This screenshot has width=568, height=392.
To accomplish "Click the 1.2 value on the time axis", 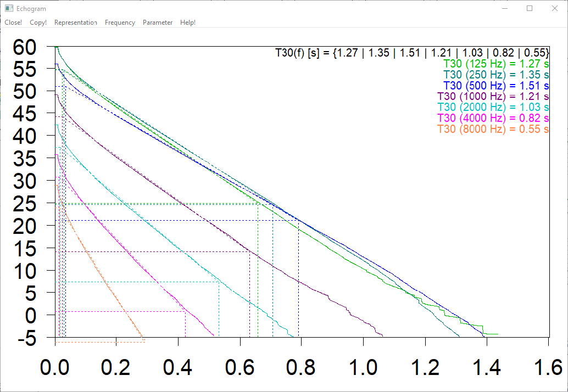I will click(x=425, y=367).
